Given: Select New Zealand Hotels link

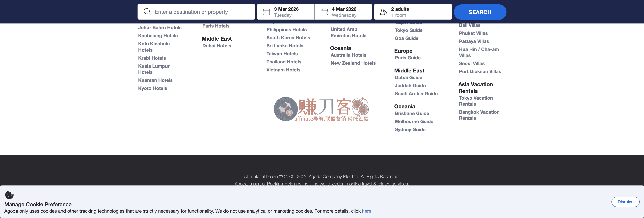Looking at the screenshot, I should pyautogui.click(x=353, y=63).
